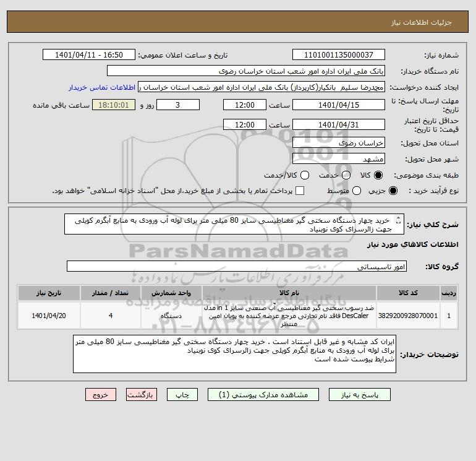The height and width of the screenshot is (461, 476).
Task: Toggle the اسناد خزانه اسلامی payment checkbox
Action: [300, 191]
